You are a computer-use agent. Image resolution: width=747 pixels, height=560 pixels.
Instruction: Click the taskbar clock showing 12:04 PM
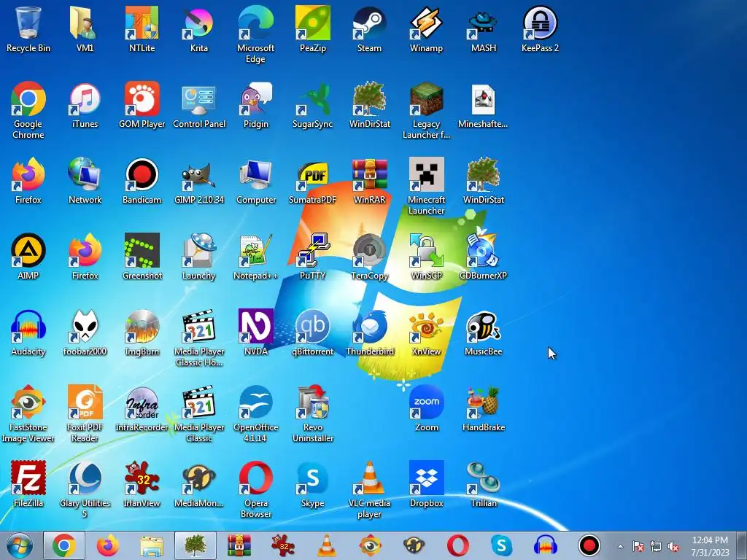point(710,546)
